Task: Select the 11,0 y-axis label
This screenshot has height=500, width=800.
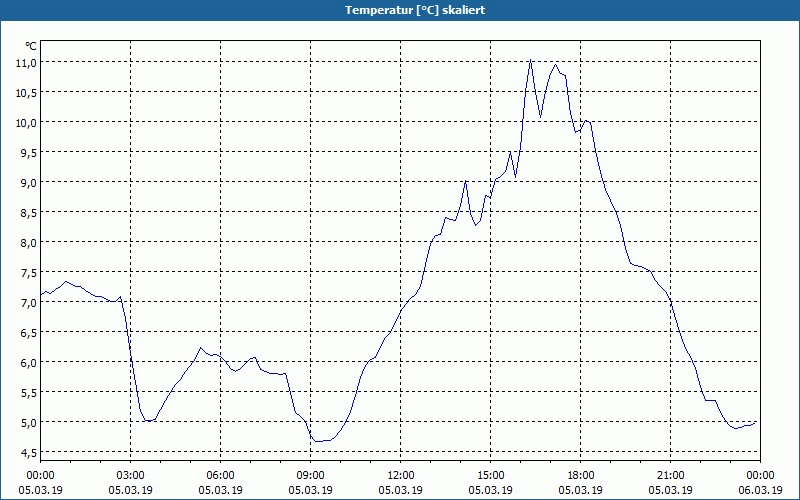Action: (x=27, y=62)
